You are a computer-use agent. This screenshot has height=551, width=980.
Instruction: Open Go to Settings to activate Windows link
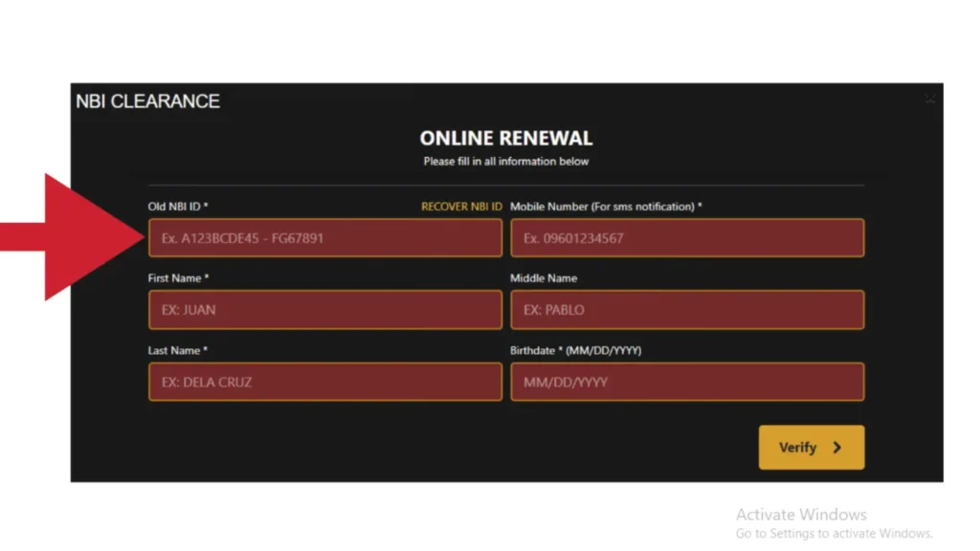[833, 533]
